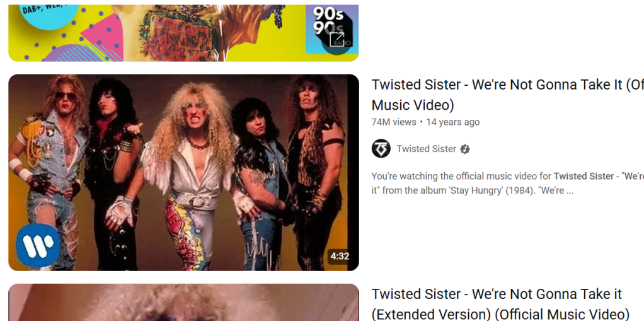The width and height of the screenshot is (644, 321).
Task: Click the 4:32 duration badge
Action: [x=340, y=257]
